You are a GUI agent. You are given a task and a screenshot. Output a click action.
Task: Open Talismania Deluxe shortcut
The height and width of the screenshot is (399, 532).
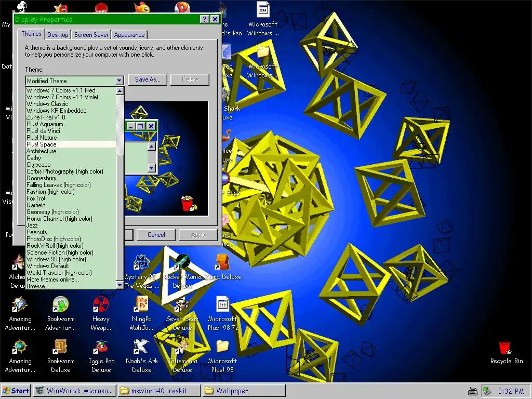coord(182,347)
